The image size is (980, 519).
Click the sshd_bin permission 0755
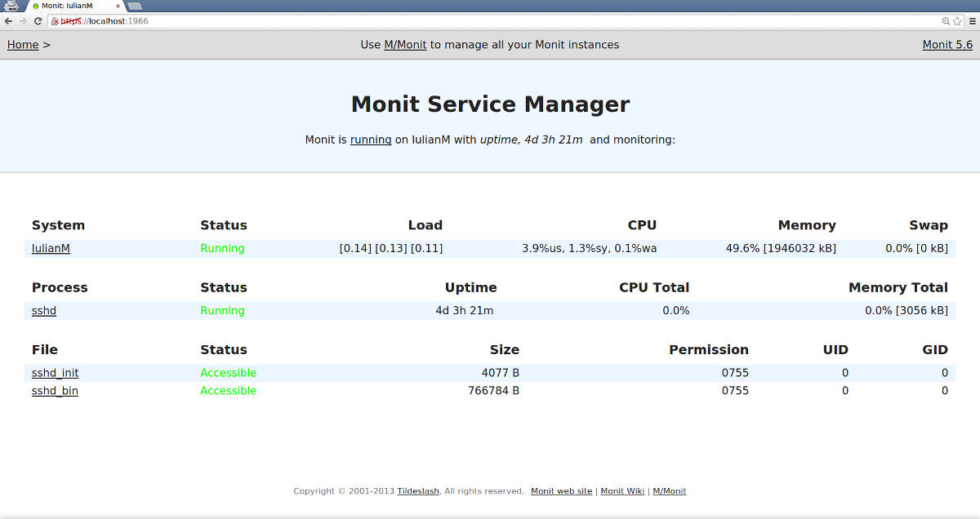735,391
